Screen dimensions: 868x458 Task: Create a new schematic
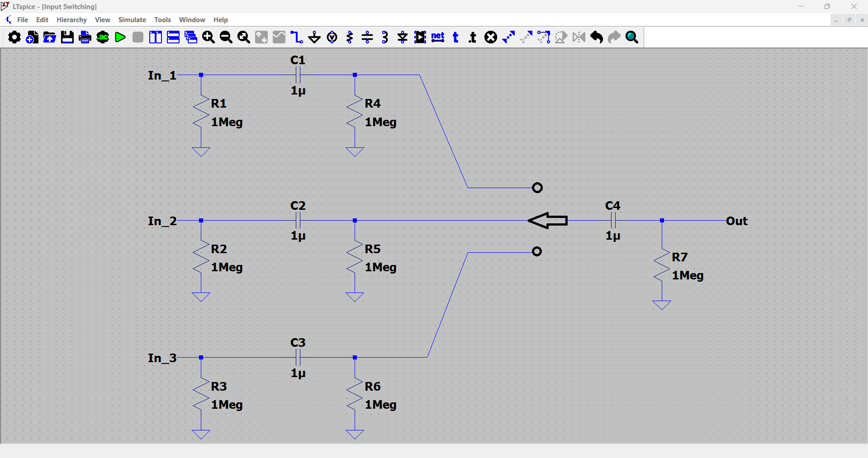[32, 37]
